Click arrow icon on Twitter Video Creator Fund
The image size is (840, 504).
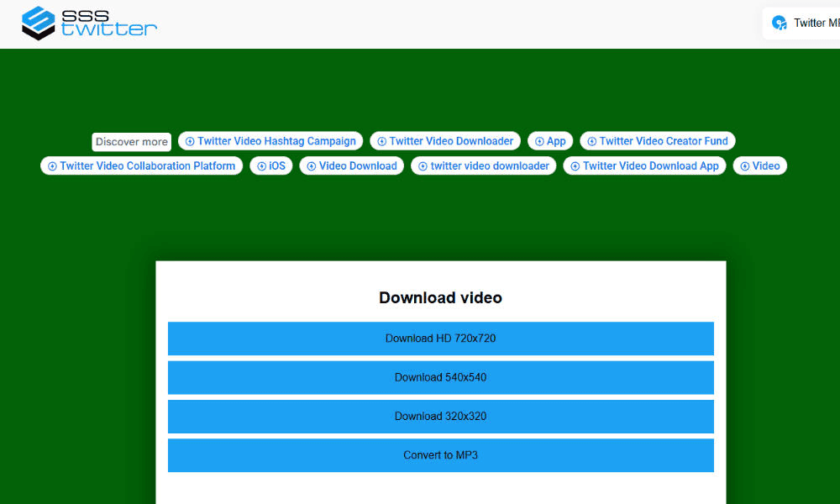click(x=591, y=142)
